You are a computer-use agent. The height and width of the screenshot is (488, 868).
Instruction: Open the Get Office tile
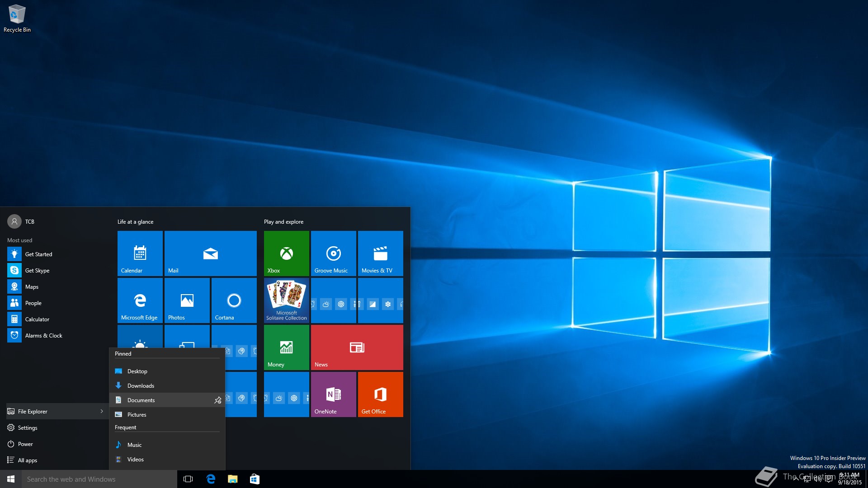380,394
